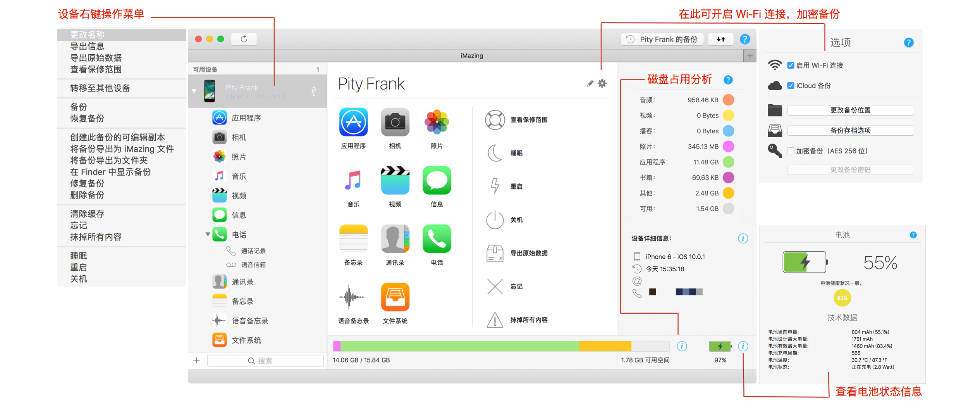
Task: Click the moon icon 睡眠 action
Action: pyautogui.click(x=505, y=153)
